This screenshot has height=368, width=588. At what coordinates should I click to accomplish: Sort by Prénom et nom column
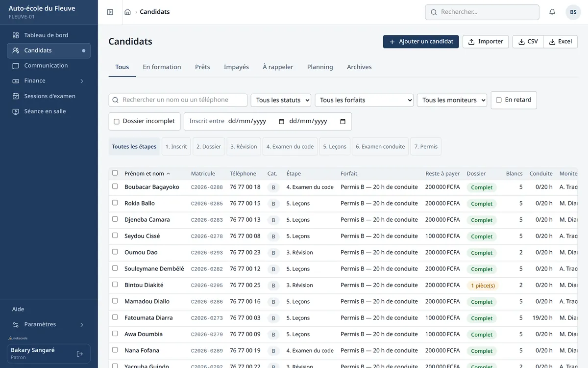tap(147, 174)
